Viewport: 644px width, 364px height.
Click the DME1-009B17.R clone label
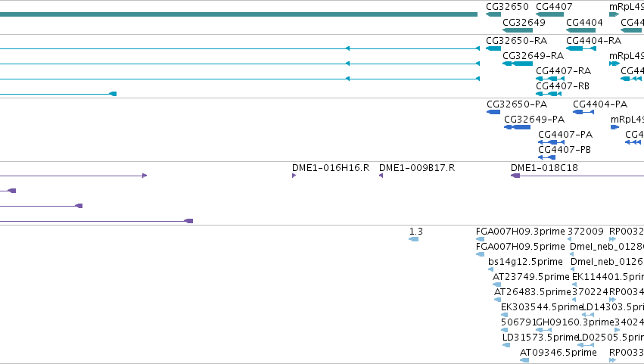(417, 168)
